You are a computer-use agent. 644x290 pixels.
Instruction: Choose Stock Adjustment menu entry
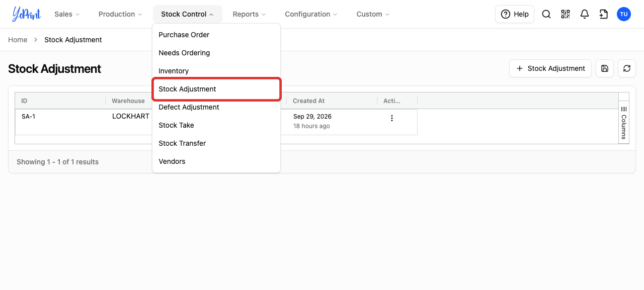[x=216, y=89]
